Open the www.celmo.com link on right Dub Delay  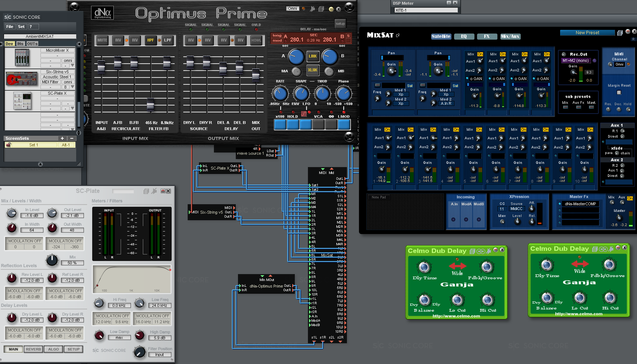click(579, 314)
